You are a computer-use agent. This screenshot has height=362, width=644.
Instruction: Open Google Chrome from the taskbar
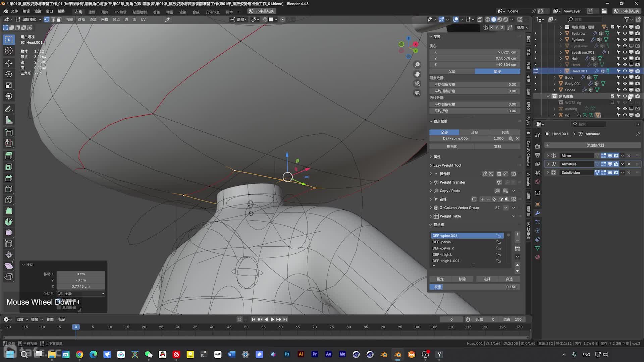pyautogui.click(x=79, y=354)
